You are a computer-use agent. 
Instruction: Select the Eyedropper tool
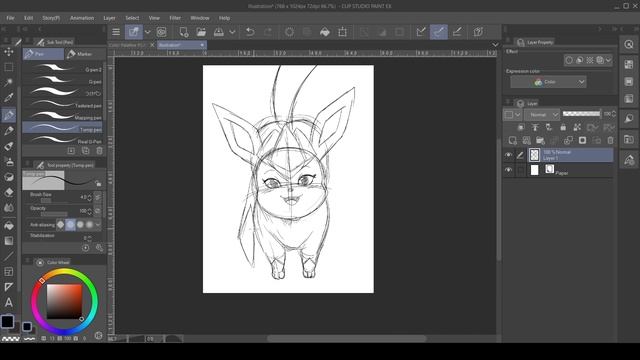9,98
